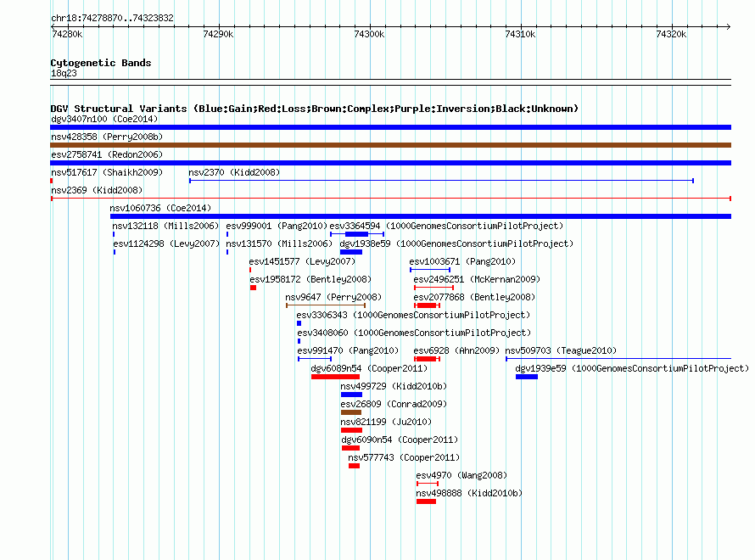Viewport: 755px width, 560px height.
Task: Click the blue bar under dgv1938e59
Action: tap(351, 252)
